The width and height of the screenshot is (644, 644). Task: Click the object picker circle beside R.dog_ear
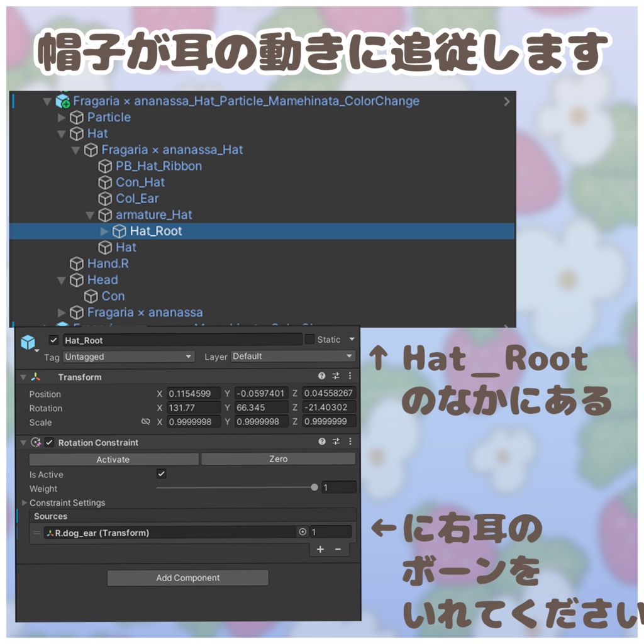pyautogui.click(x=303, y=532)
